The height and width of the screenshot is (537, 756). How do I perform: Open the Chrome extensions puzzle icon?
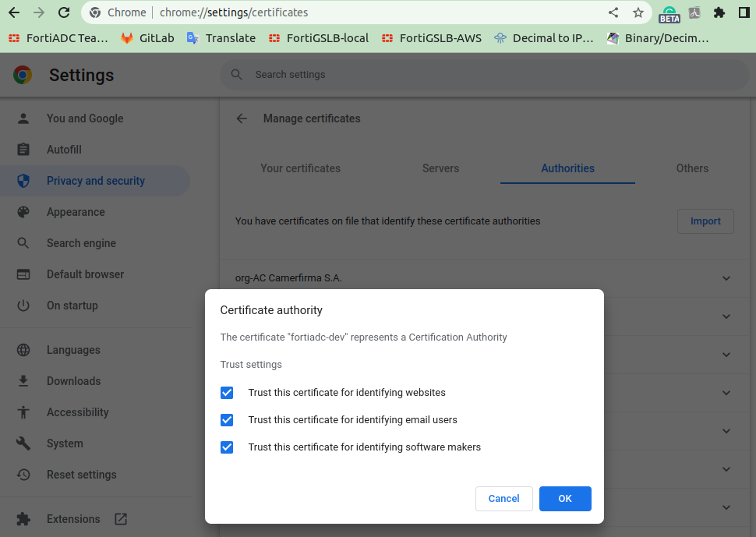(719, 12)
